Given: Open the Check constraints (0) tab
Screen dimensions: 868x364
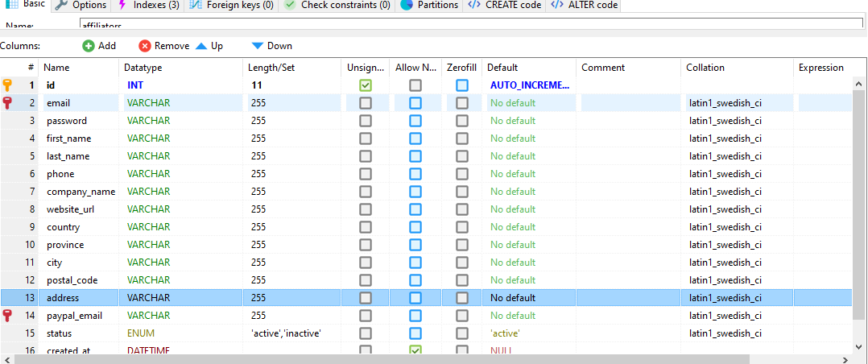Looking at the screenshot, I should point(337,5).
